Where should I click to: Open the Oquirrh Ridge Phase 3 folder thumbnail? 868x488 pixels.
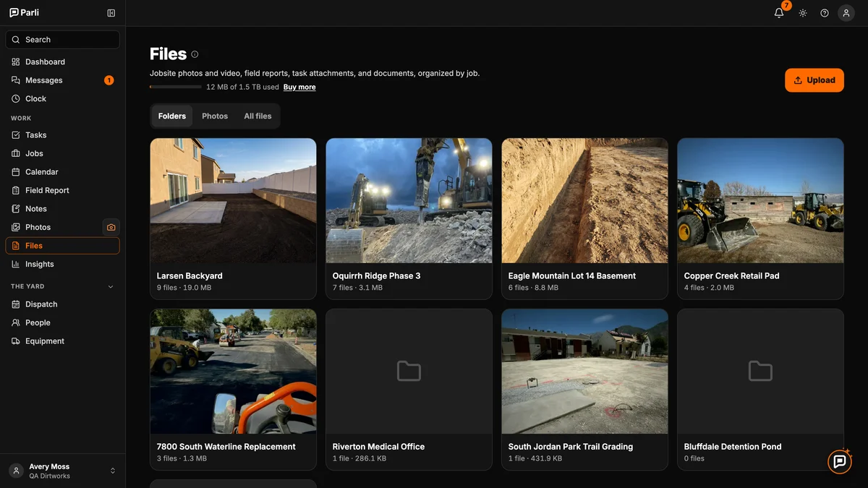coord(409,200)
